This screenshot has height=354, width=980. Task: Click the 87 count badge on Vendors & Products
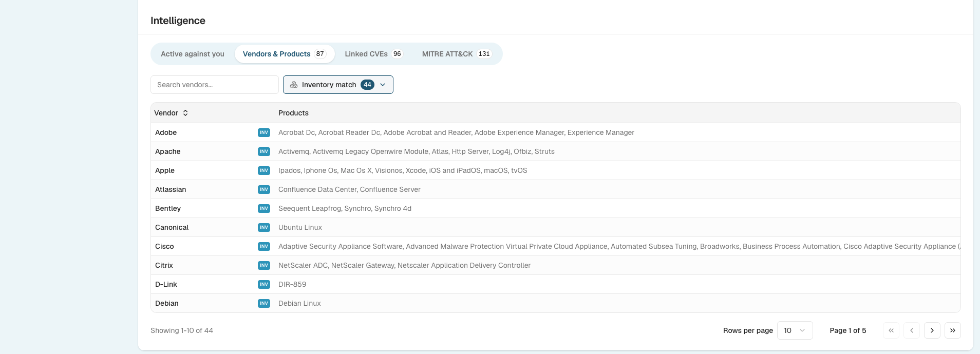[x=320, y=54]
